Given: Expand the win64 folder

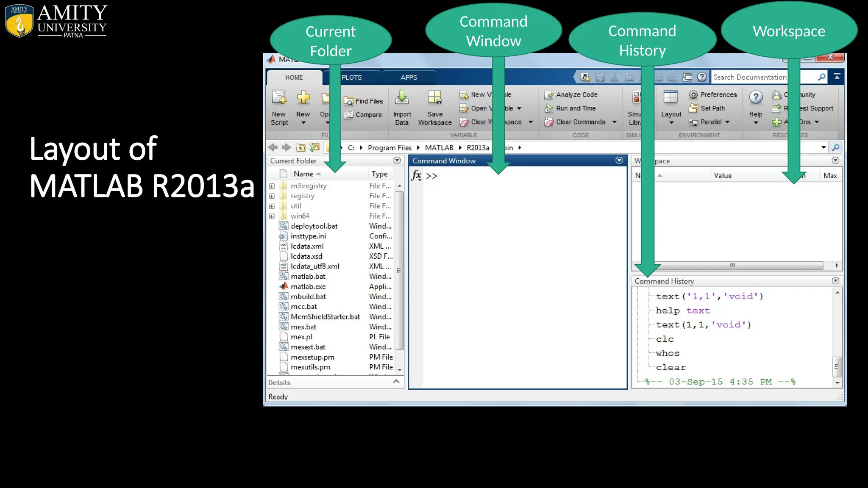Looking at the screenshot, I should [272, 216].
